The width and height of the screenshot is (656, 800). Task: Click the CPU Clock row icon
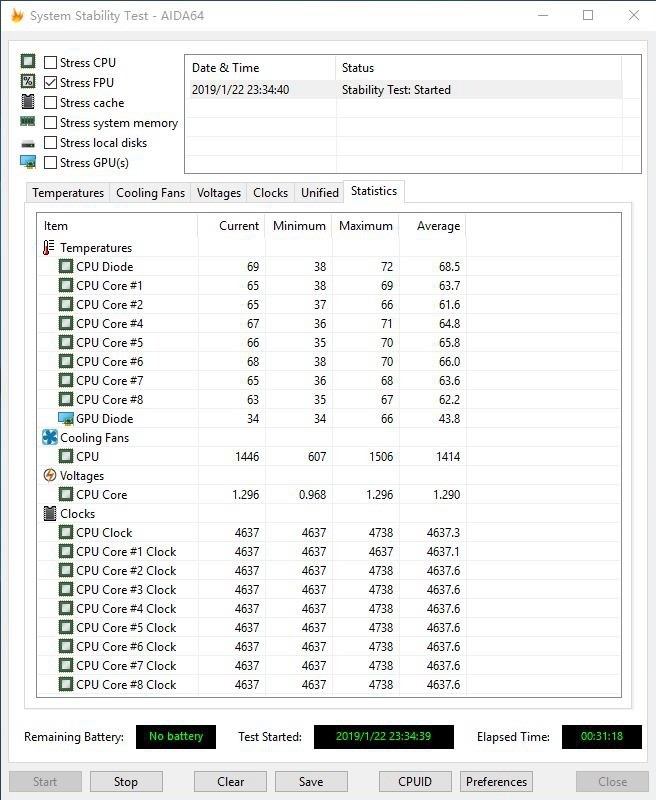click(66, 532)
